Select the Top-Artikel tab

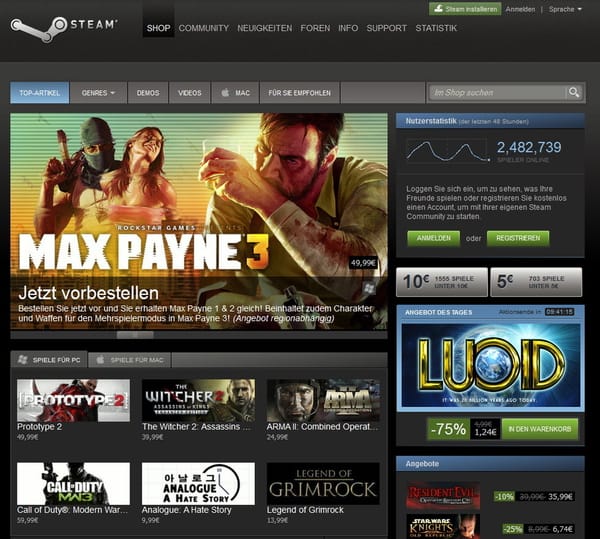coord(39,93)
